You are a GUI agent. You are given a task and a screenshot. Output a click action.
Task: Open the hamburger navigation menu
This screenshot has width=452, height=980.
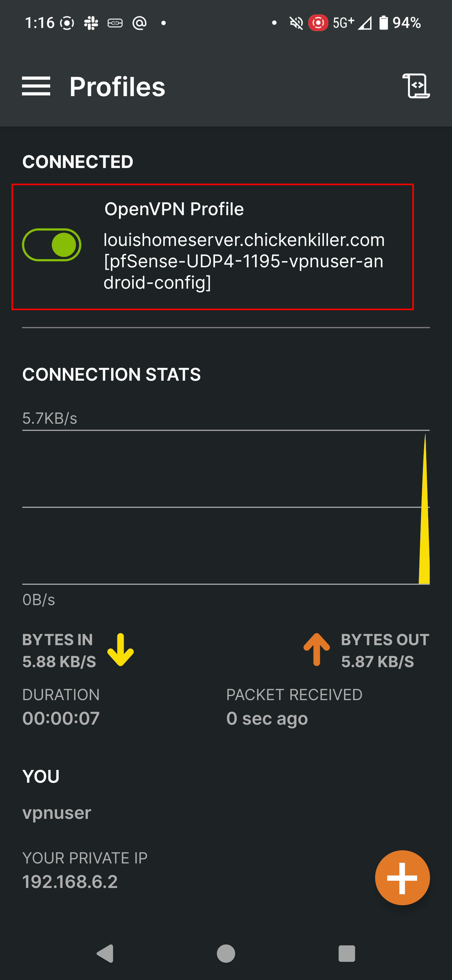coord(36,86)
